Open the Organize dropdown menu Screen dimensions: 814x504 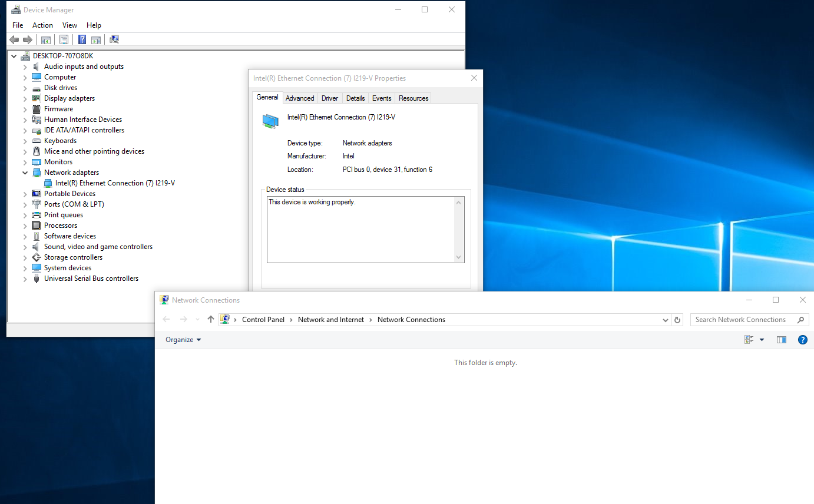click(183, 340)
